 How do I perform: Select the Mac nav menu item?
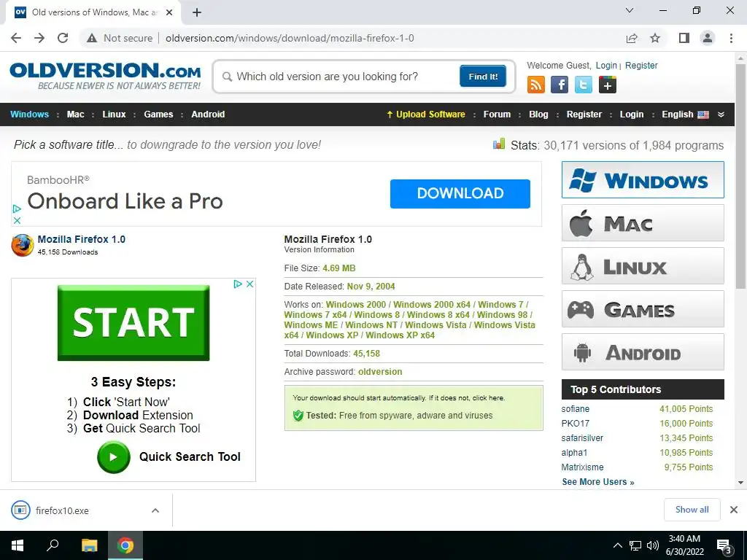pos(75,114)
